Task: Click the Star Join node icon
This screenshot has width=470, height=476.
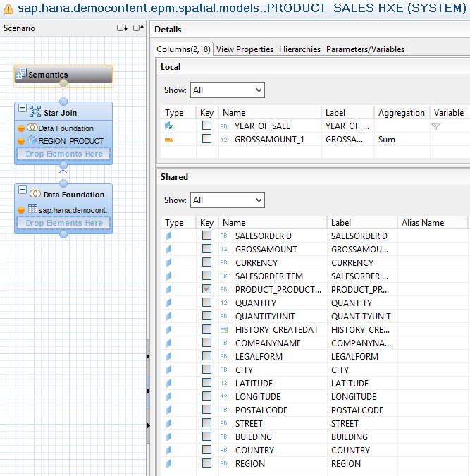Action: [35, 111]
